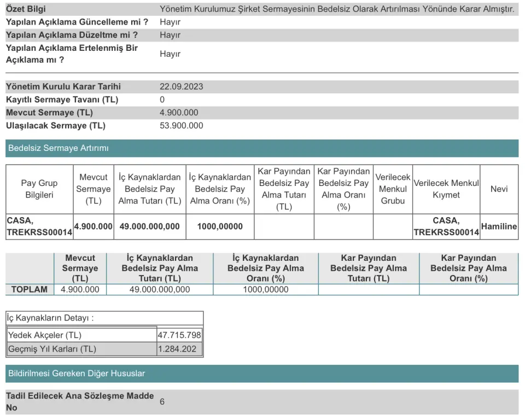525x420 pixels.
Task: Click the Bedelsiz Sermaye Artırımı section header
Action: 59,148
